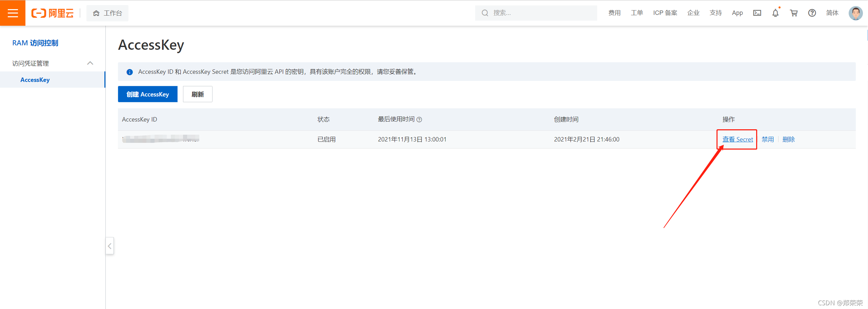Collapse the 访问凭证管理 section chevron

point(90,63)
